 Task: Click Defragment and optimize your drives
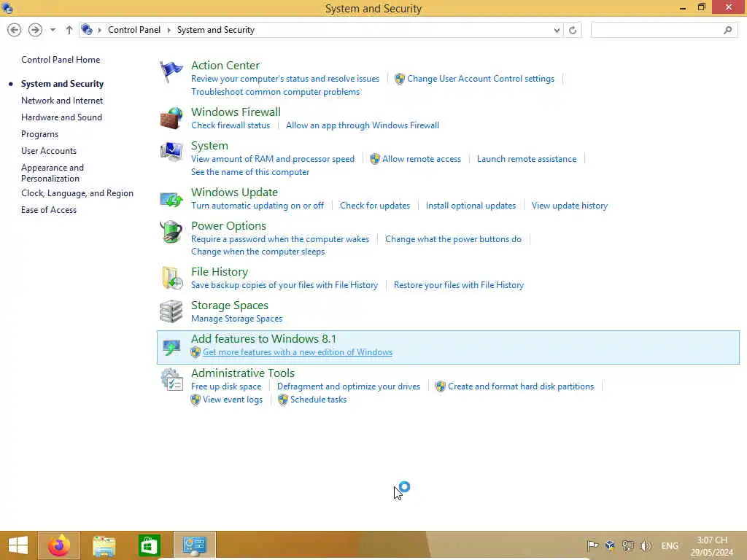click(x=349, y=386)
